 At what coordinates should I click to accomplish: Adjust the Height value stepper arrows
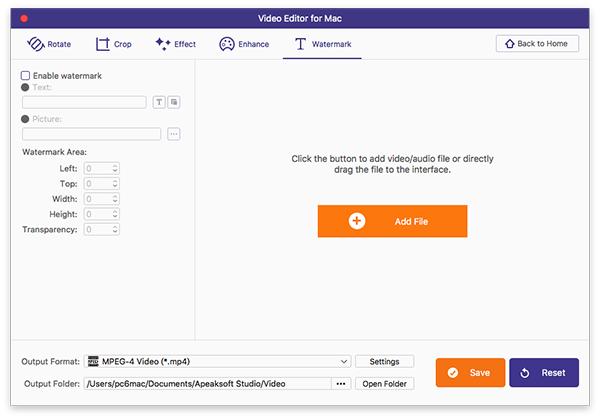point(115,214)
